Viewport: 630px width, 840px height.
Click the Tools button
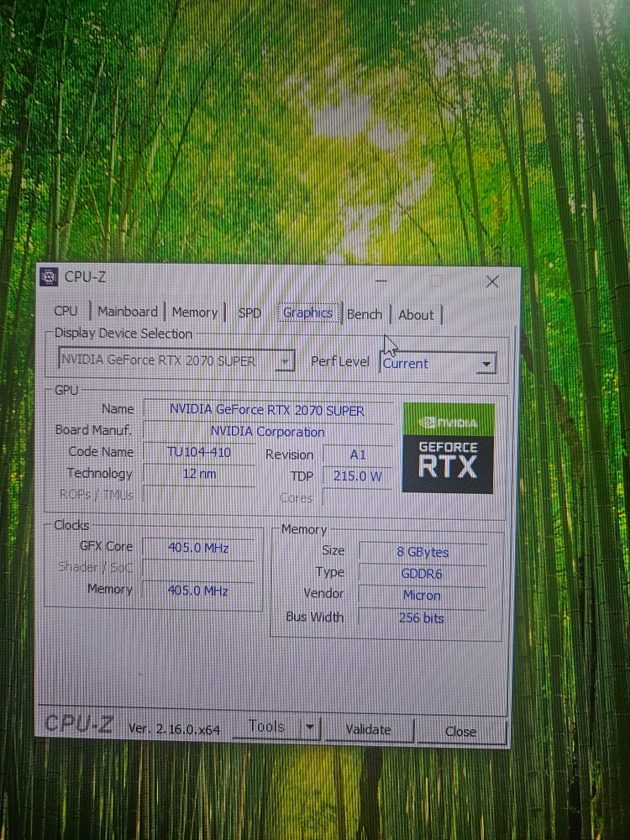[266, 727]
